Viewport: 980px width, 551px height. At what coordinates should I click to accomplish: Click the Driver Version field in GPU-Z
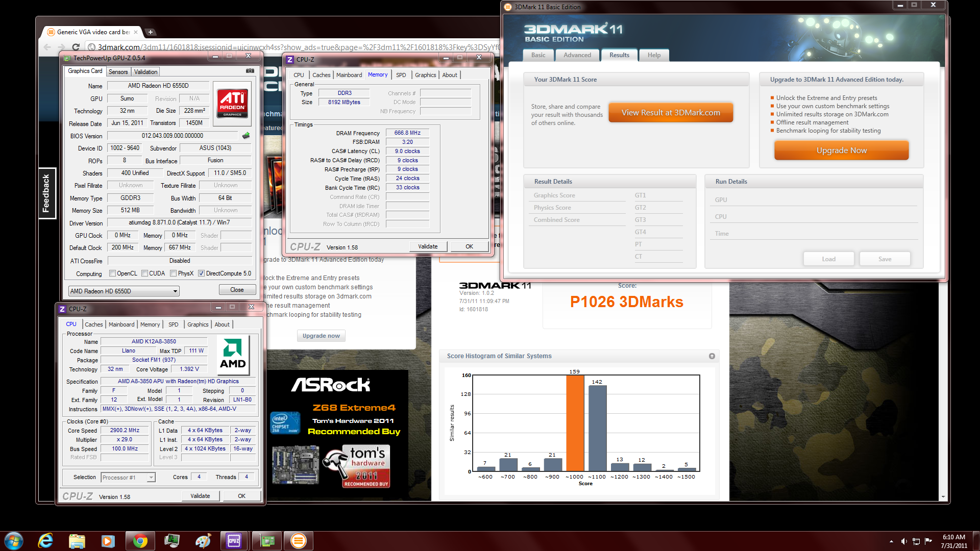[179, 222]
